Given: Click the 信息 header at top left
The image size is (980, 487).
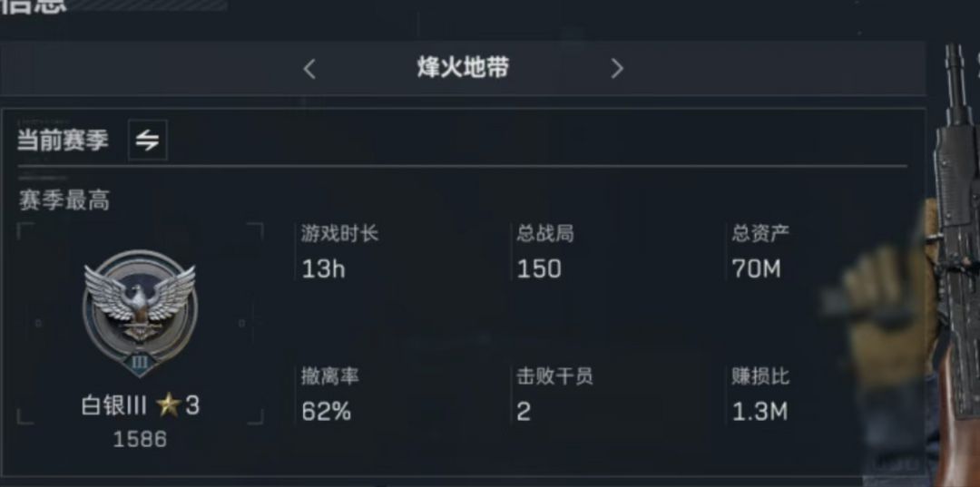Looking at the screenshot, I should click(x=33, y=6).
